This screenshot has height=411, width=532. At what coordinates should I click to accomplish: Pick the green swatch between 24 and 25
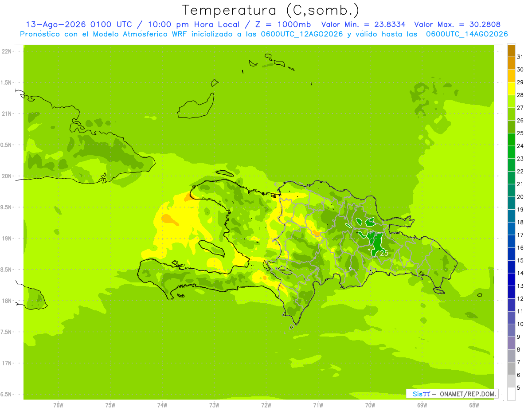click(x=511, y=140)
